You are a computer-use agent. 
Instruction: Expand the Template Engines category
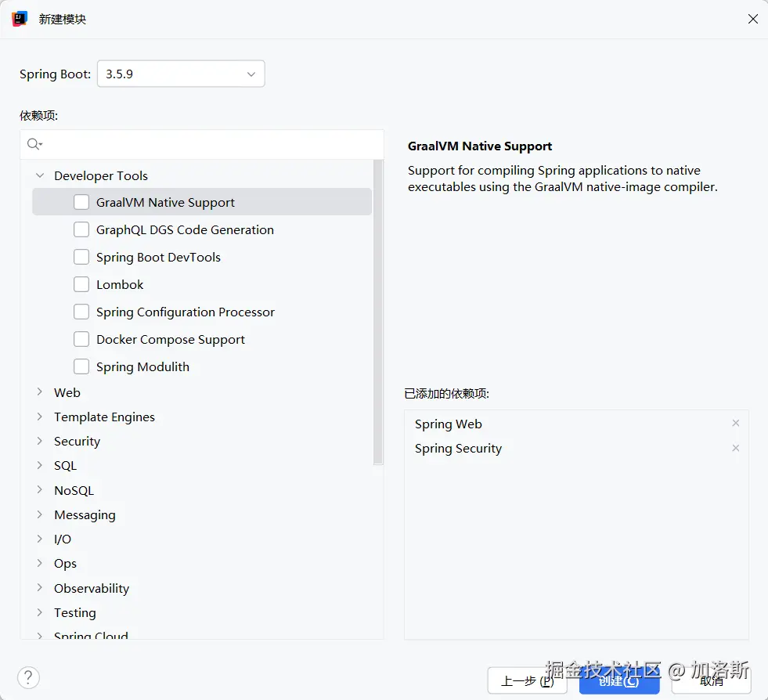(x=40, y=417)
